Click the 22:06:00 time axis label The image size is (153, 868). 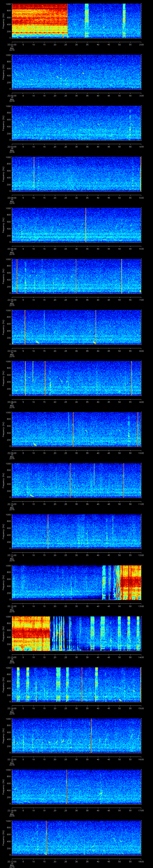(x=12, y=300)
